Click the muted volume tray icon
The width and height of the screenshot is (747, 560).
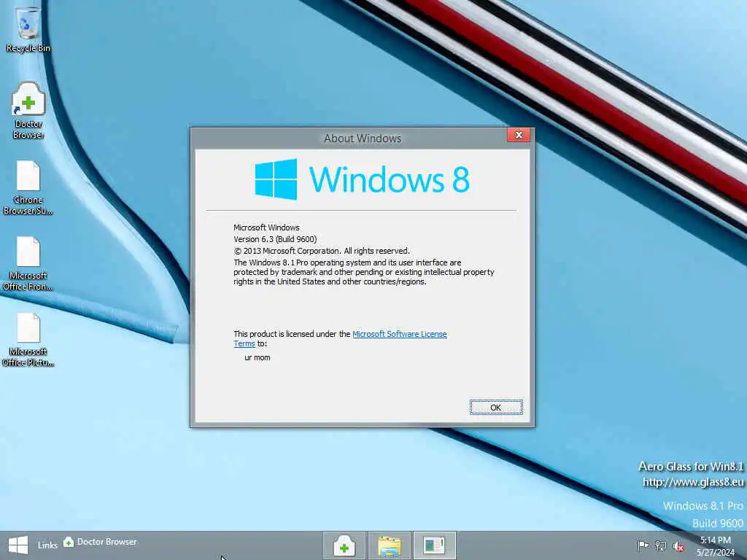click(678, 546)
